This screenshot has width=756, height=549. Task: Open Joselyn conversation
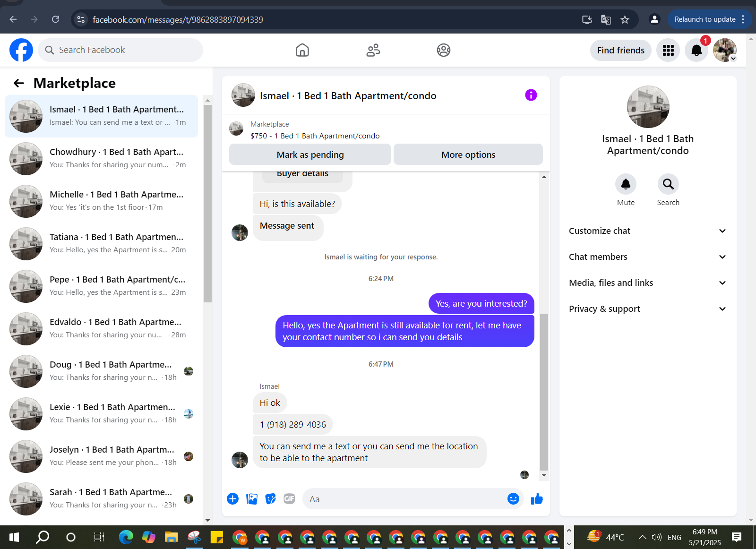102,456
